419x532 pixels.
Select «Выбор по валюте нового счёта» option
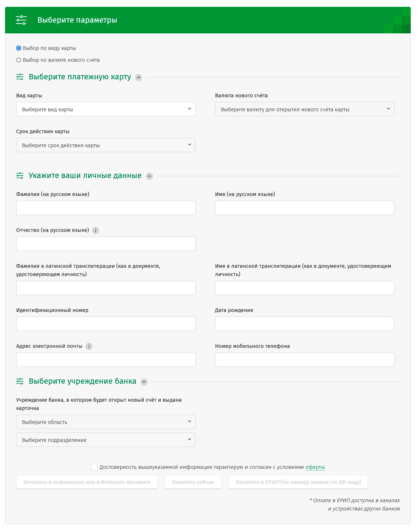tap(18, 60)
